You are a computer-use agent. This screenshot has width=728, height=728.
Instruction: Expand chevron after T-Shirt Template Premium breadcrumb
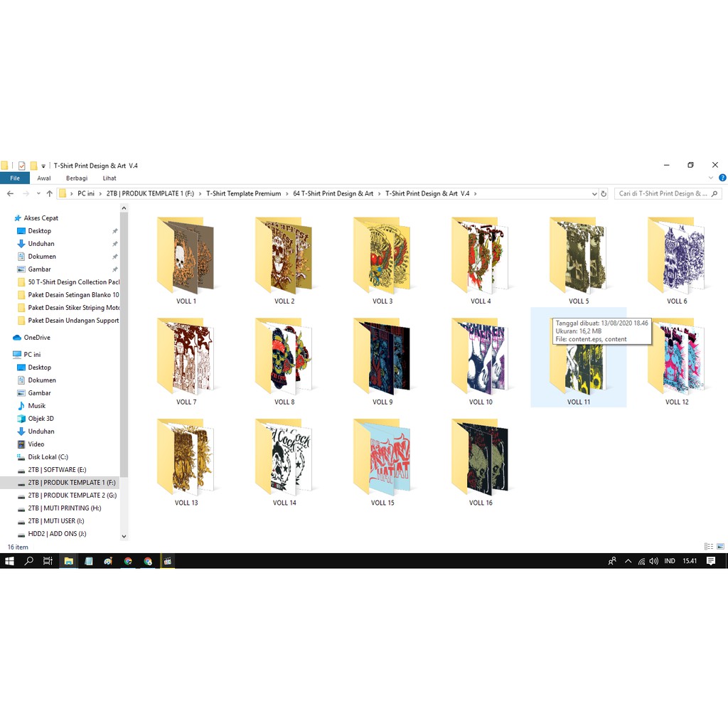pyautogui.click(x=287, y=193)
